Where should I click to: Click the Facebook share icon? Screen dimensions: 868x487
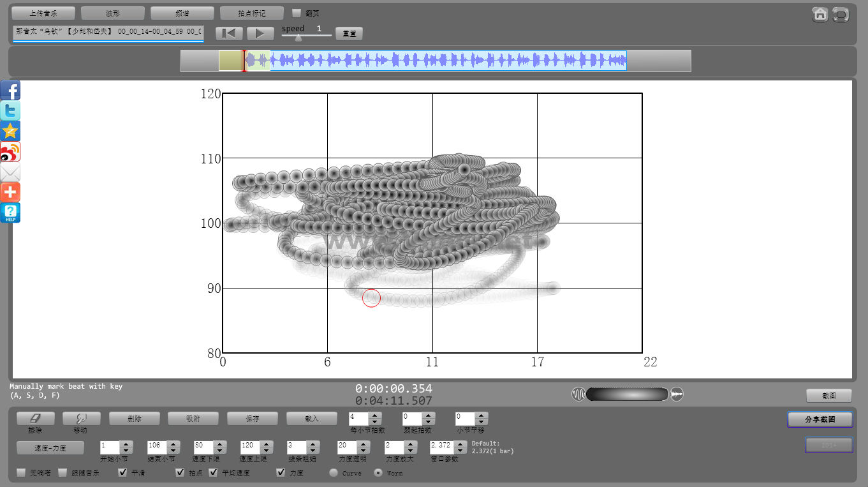[x=10, y=91]
